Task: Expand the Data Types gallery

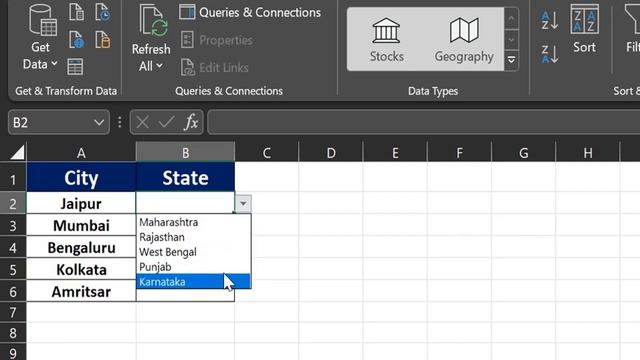Action: [511, 60]
